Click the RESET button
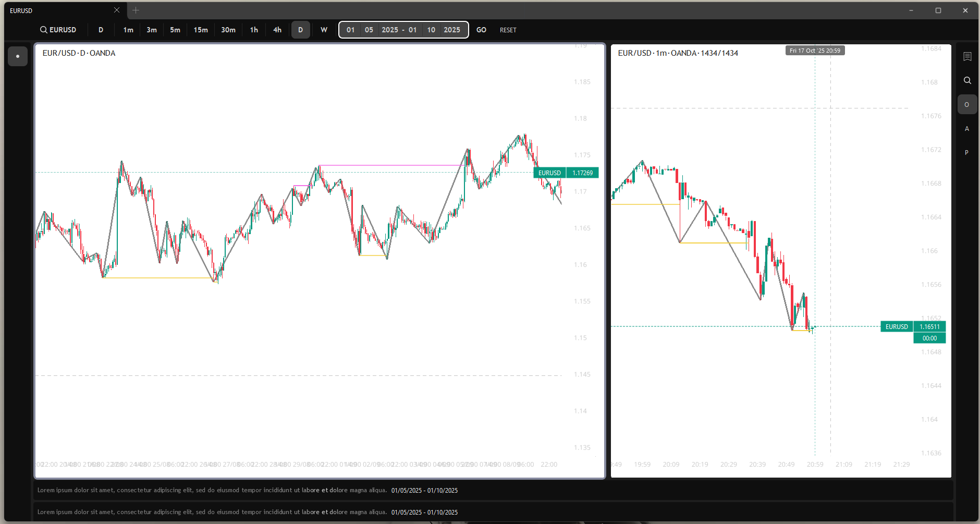980x524 pixels. 508,30
